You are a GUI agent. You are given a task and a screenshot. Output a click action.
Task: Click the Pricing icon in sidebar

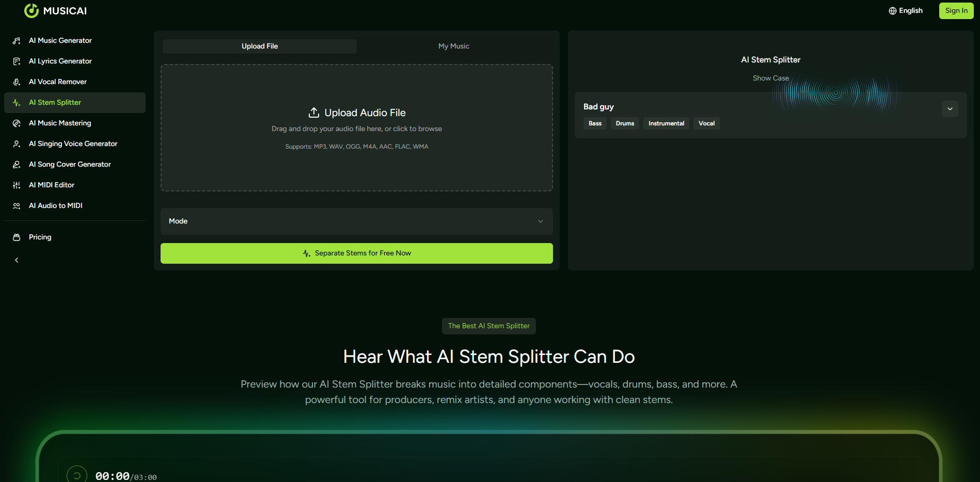coord(17,237)
